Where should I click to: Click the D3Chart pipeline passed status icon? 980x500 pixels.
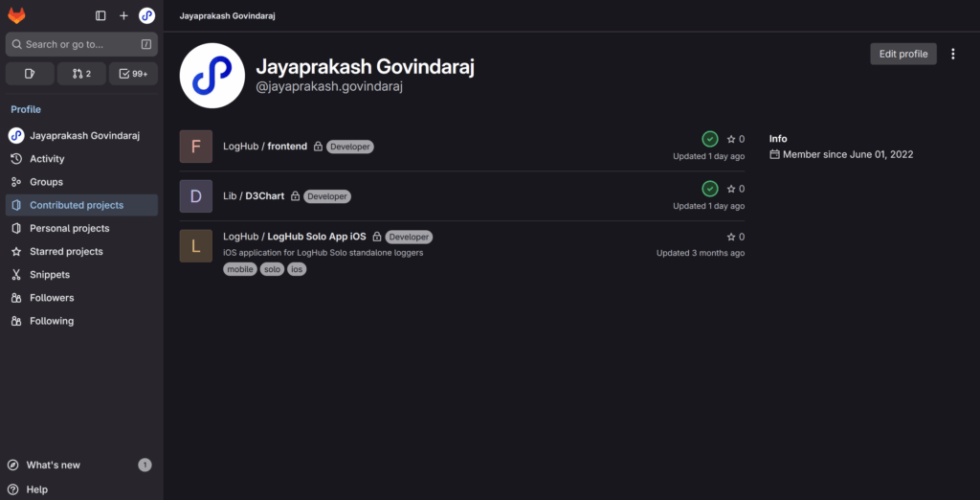pos(709,189)
